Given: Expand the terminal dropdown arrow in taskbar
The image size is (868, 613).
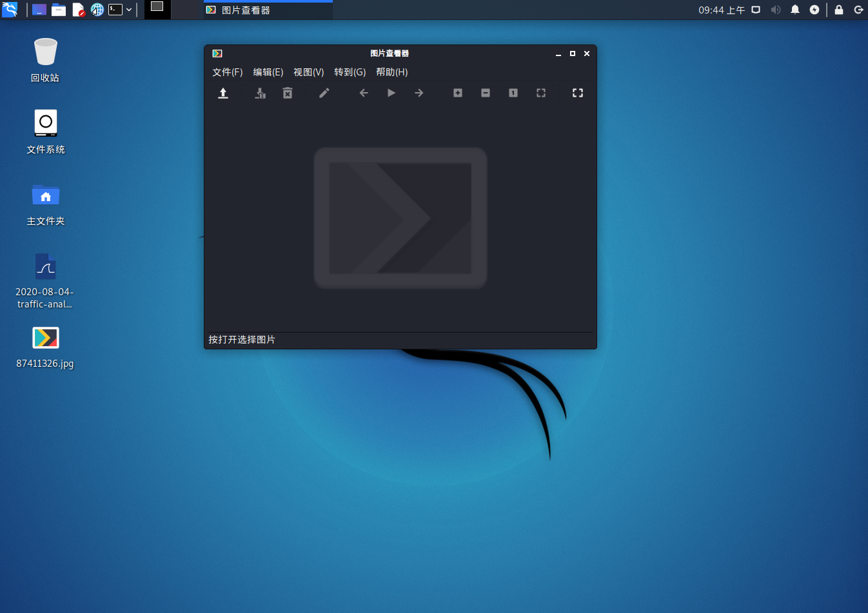Looking at the screenshot, I should coord(129,10).
